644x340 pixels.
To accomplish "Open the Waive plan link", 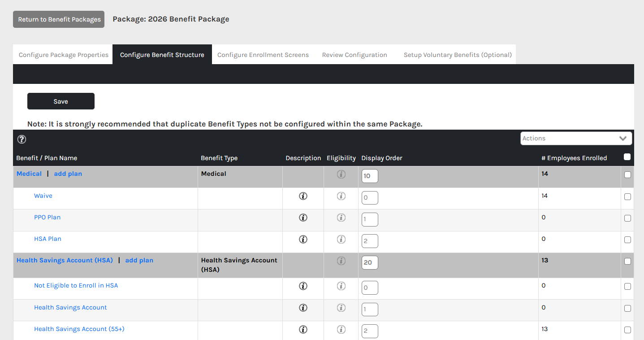I will pyautogui.click(x=43, y=196).
